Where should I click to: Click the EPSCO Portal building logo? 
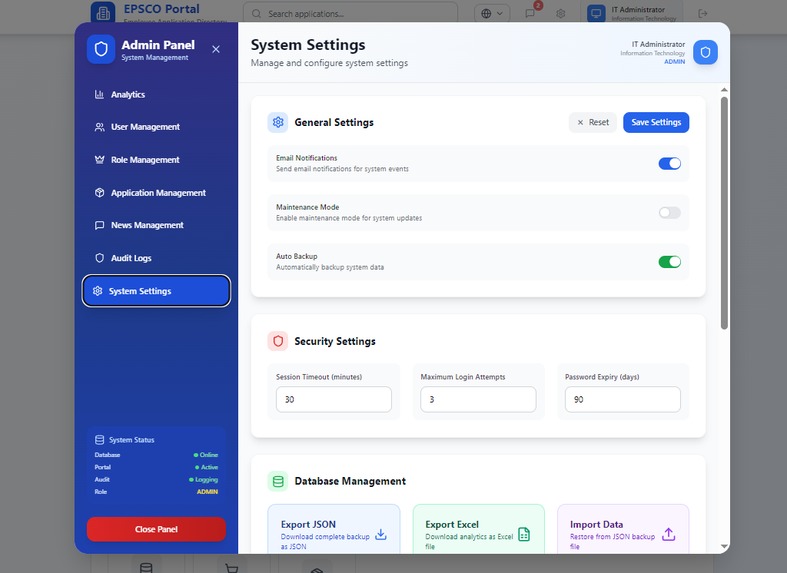point(103,13)
